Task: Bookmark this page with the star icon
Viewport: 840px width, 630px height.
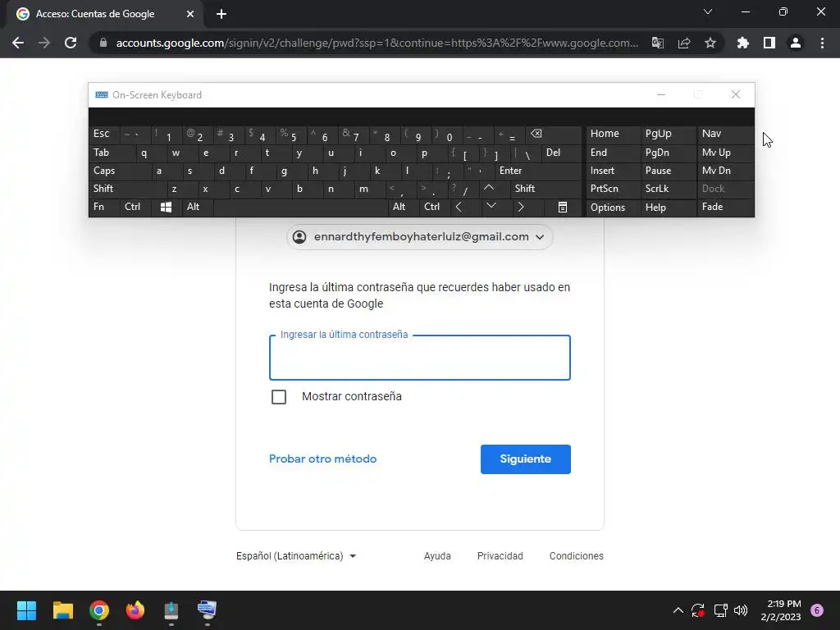Action: coord(710,43)
